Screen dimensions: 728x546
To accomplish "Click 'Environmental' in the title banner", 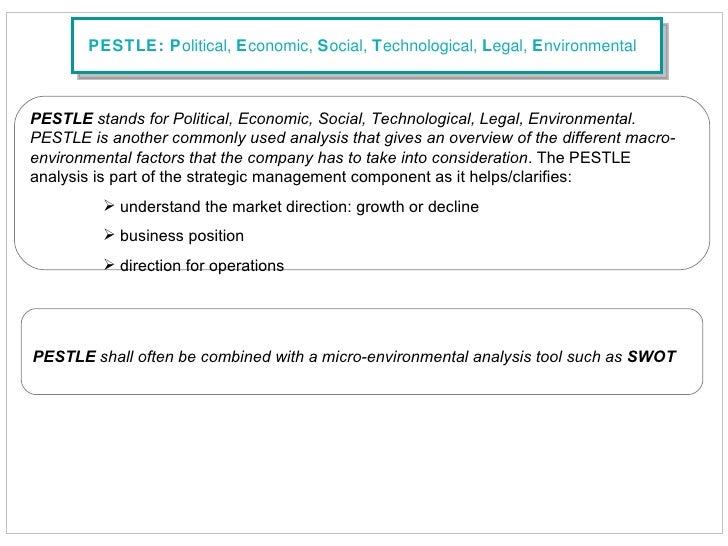I will pos(584,46).
